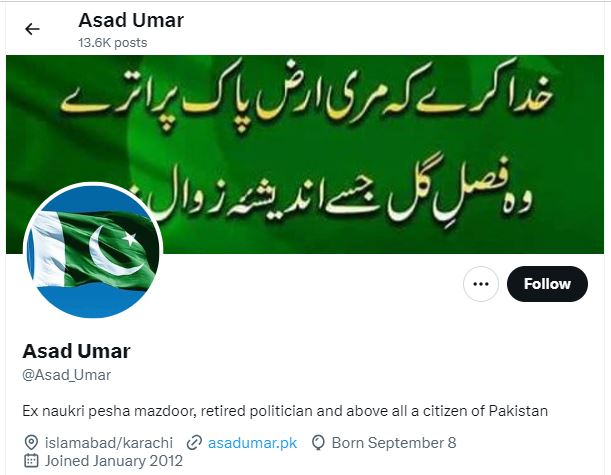Click the @Asad_Umar handle text

67,375
